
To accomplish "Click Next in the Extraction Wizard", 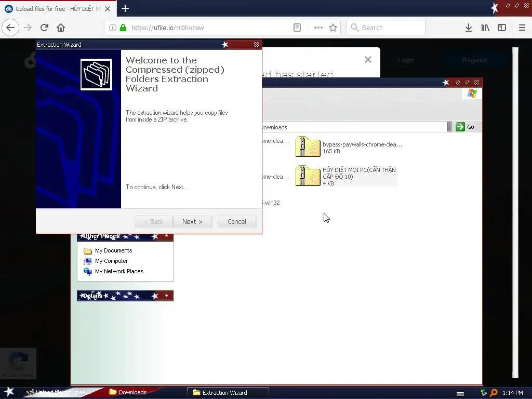I will coord(192,221).
